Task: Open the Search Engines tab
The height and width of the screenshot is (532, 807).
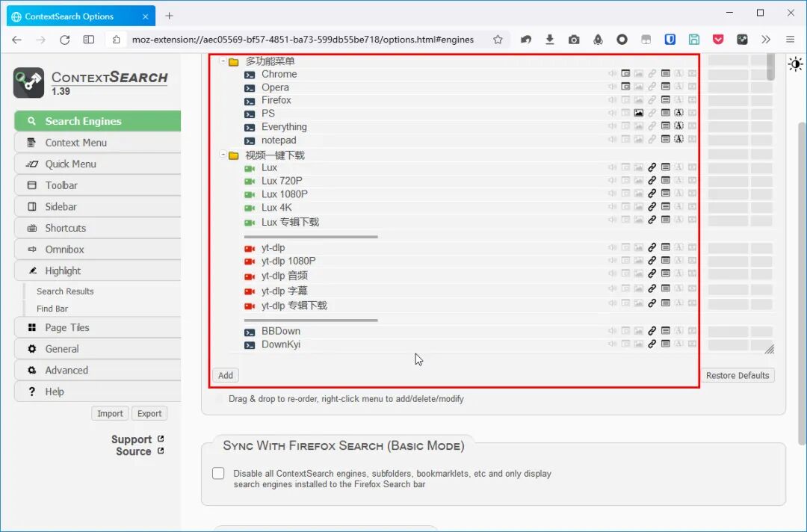Action: tap(98, 121)
